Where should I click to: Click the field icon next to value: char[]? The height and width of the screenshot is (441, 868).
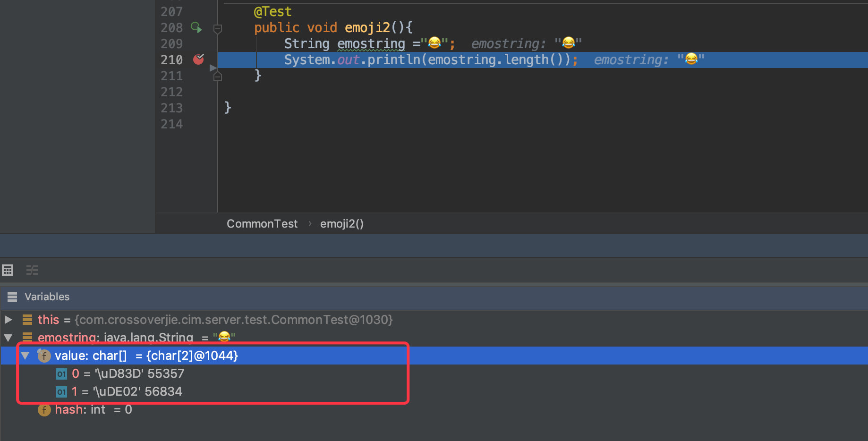(x=44, y=356)
